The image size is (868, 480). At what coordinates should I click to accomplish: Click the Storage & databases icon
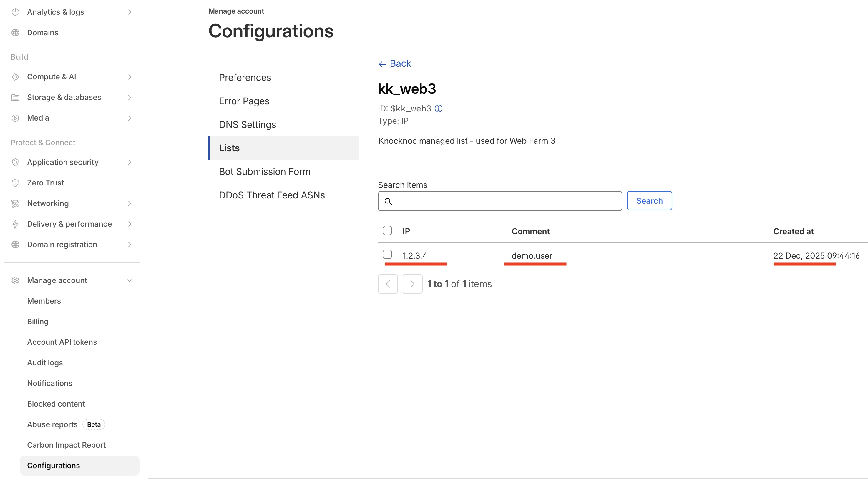15,97
